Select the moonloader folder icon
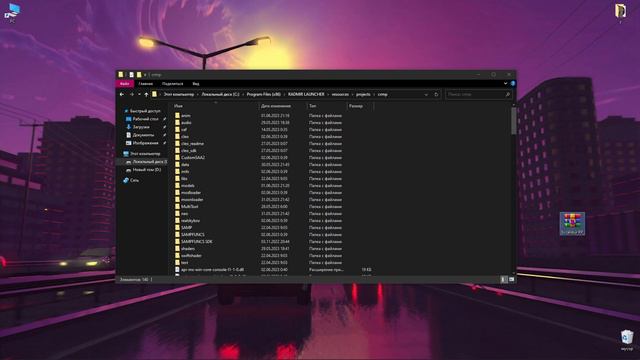Screen dimensions: 640x360 (178, 200)
